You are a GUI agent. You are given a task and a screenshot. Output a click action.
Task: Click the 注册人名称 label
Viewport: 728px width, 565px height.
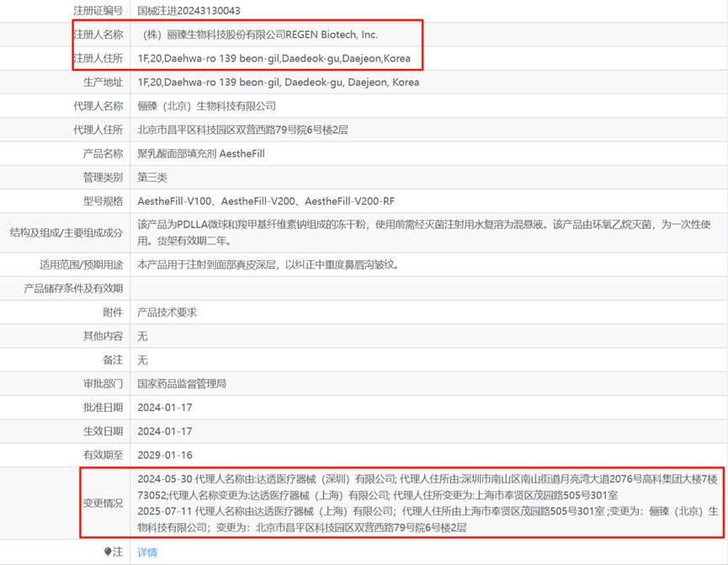click(98, 35)
